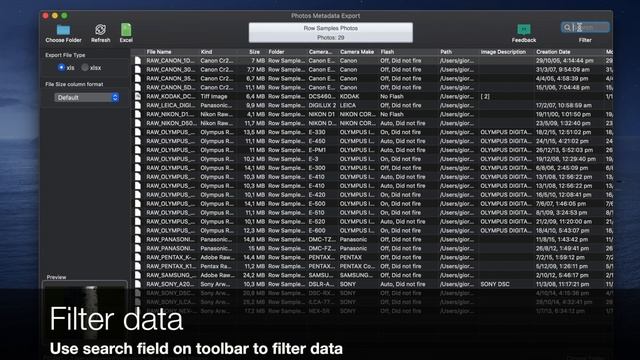The width and height of the screenshot is (640, 360).
Task: Click the file icon of RAW_SONY_A20 row
Action: click(x=138, y=284)
